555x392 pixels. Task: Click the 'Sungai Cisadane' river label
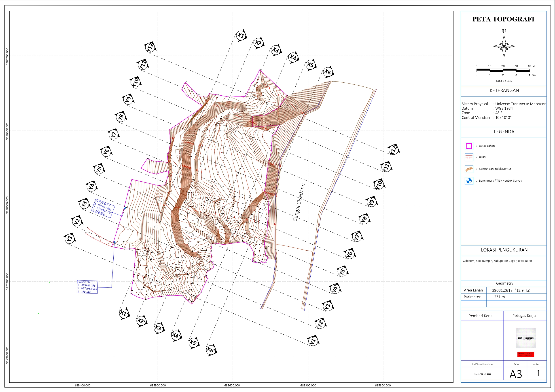(299, 202)
